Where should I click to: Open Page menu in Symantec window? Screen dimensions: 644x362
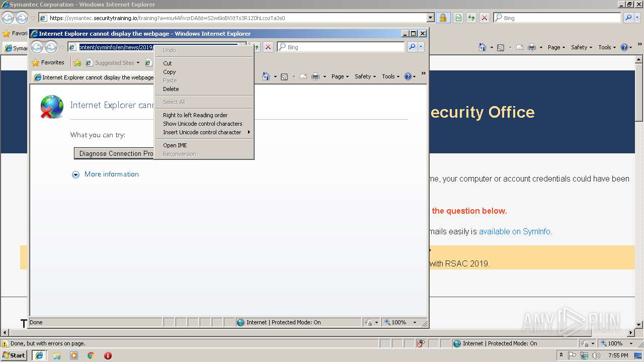(556, 47)
